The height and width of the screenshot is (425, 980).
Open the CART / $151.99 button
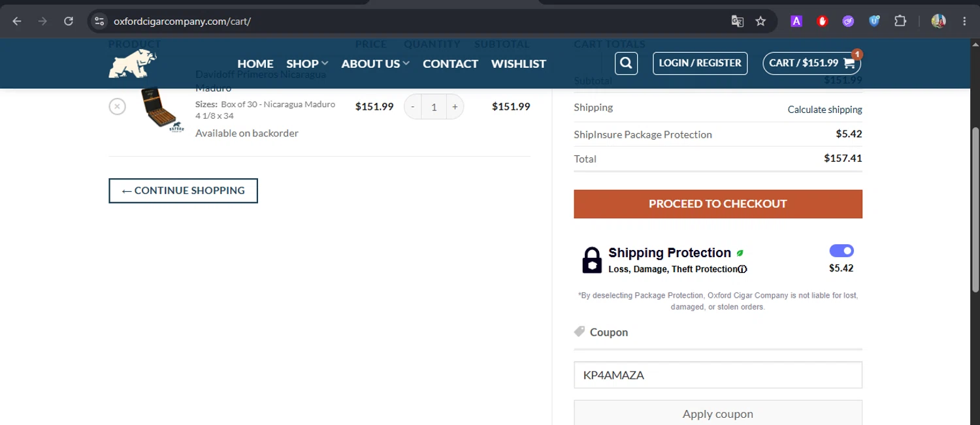coord(812,63)
